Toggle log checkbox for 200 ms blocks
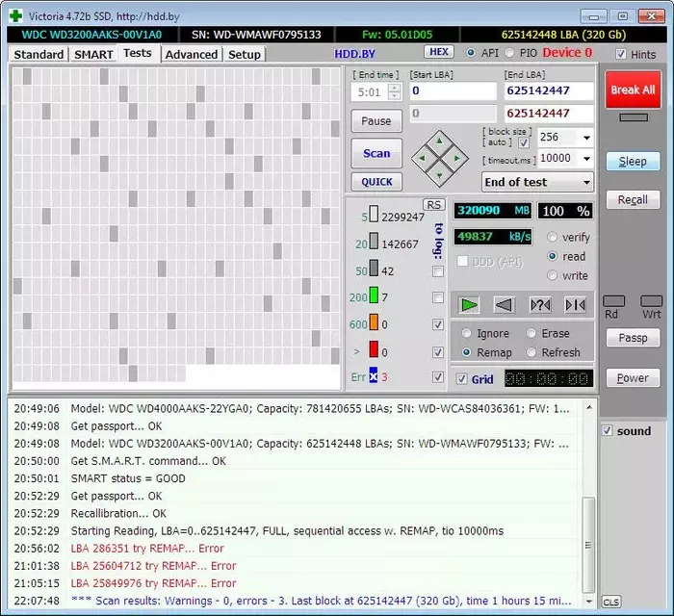Viewport: 674px width, 616px height. (x=437, y=297)
